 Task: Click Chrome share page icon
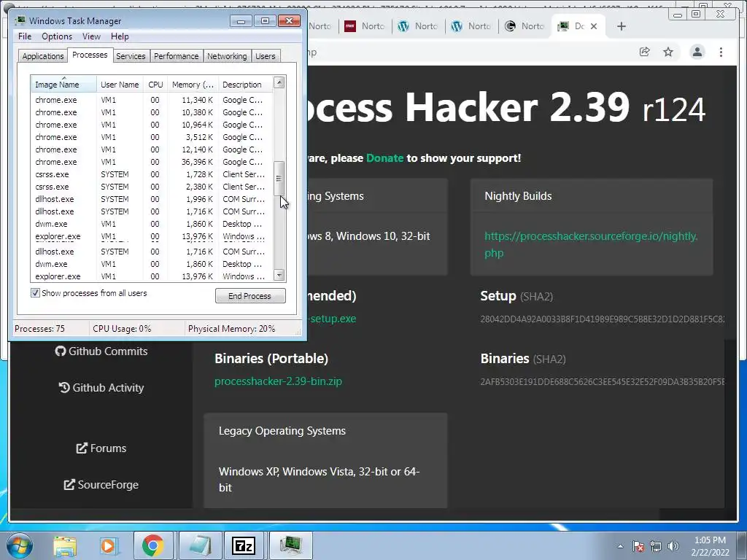pyautogui.click(x=645, y=52)
